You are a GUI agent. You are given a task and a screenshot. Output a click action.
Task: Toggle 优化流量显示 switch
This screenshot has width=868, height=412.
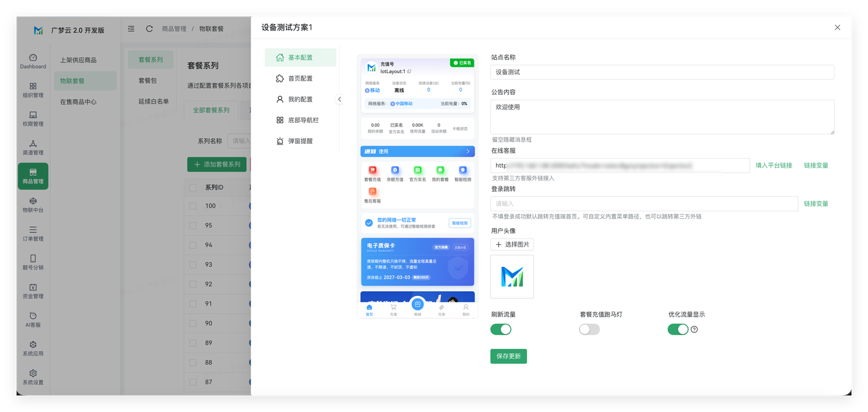click(678, 330)
